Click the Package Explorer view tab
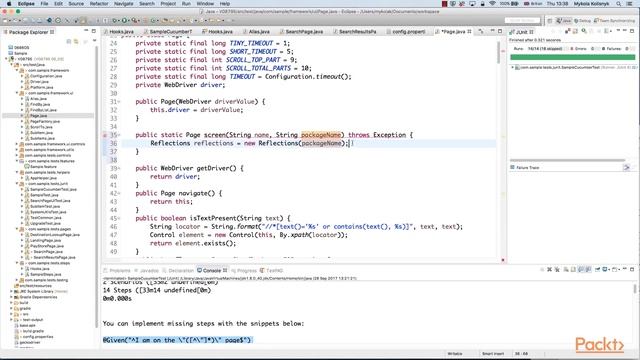Viewport: 640px width, 360px height. pyautogui.click(x=29, y=32)
